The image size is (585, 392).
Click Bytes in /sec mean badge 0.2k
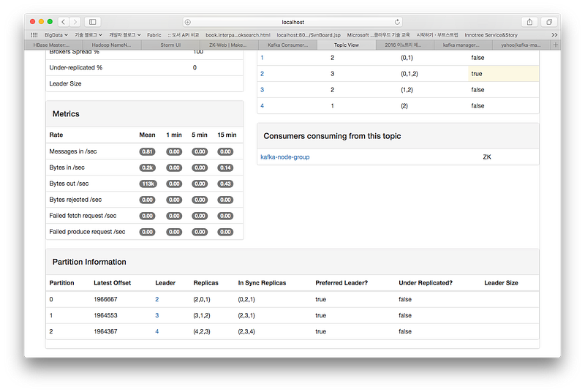pos(148,167)
